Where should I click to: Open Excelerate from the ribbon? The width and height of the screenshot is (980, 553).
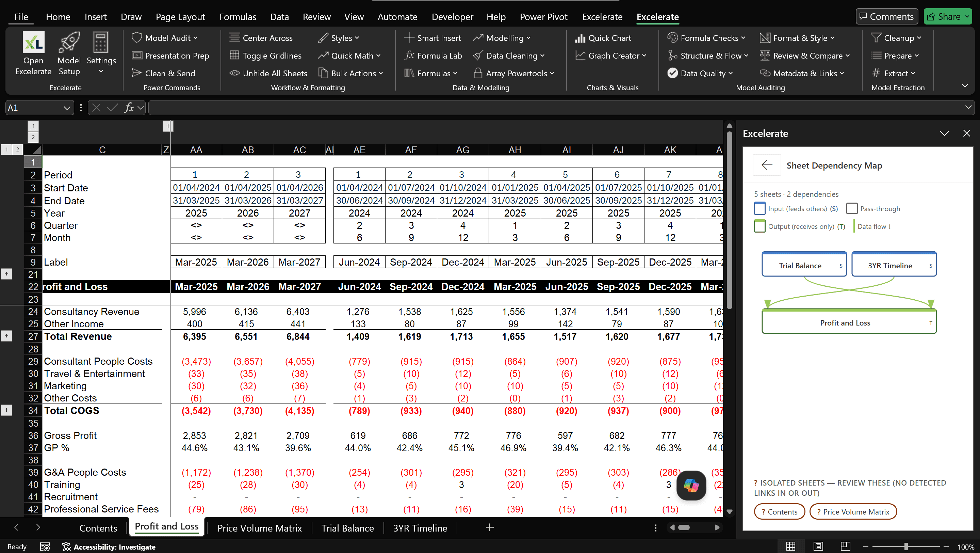[33, 53]
